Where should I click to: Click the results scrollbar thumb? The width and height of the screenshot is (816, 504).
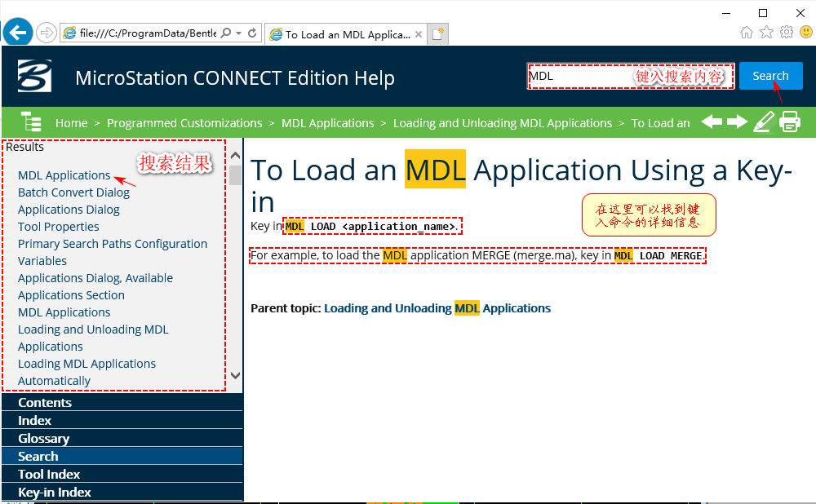(235, 175)
